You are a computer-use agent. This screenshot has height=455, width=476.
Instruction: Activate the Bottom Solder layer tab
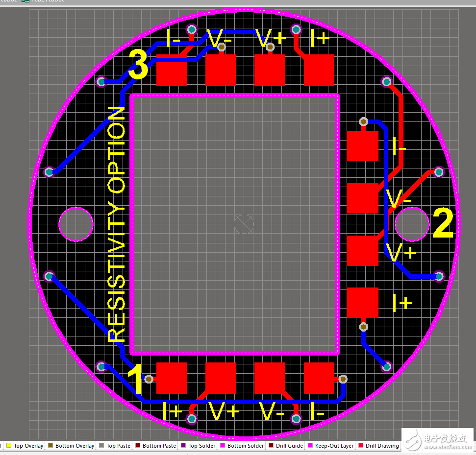(242, 446)
